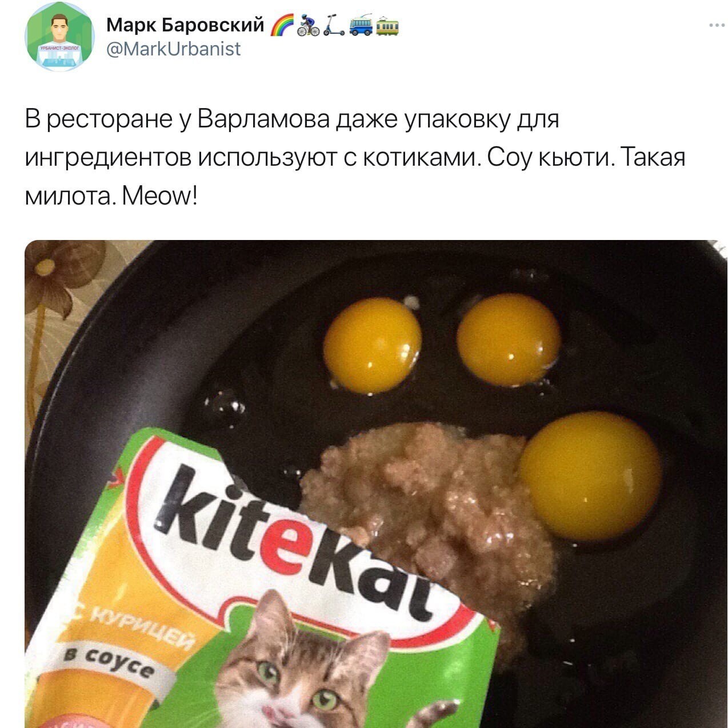This screenshot has height=728, width=728.
Task: Click the tram emoji after the name
Action: click(x=387, y=26)
